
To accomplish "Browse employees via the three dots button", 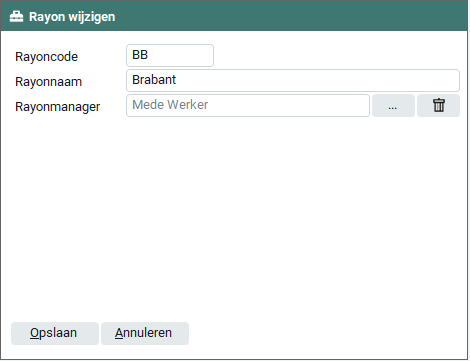I will tap(393, 105).
